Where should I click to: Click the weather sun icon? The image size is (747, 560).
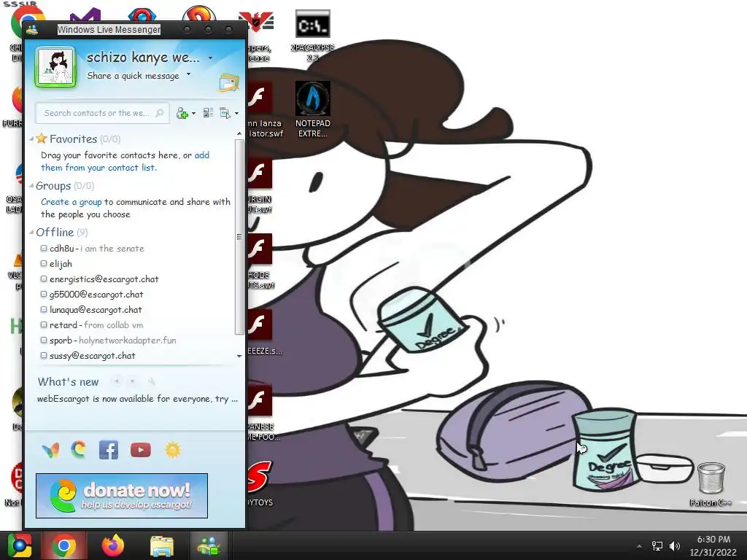[x=172, y=449]
